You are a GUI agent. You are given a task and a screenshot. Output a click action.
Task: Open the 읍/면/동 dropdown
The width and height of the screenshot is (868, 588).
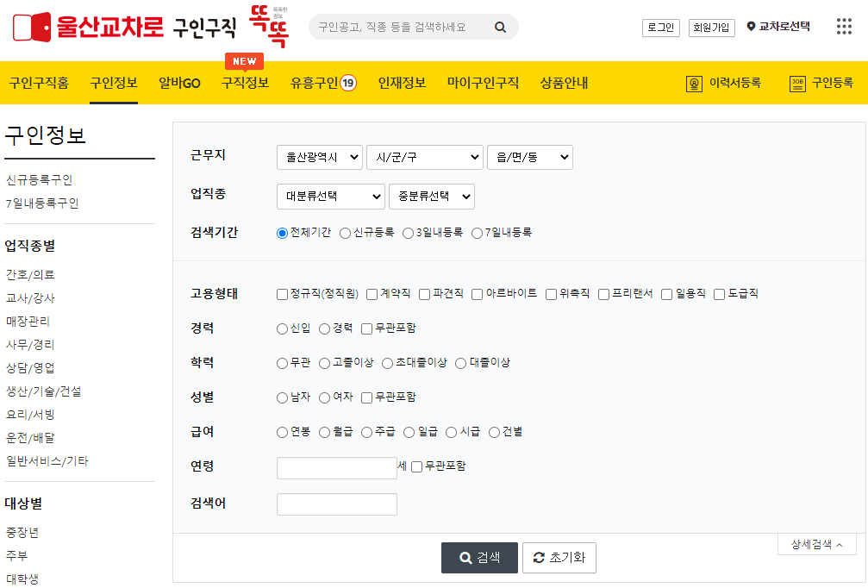tap(530, 157)
